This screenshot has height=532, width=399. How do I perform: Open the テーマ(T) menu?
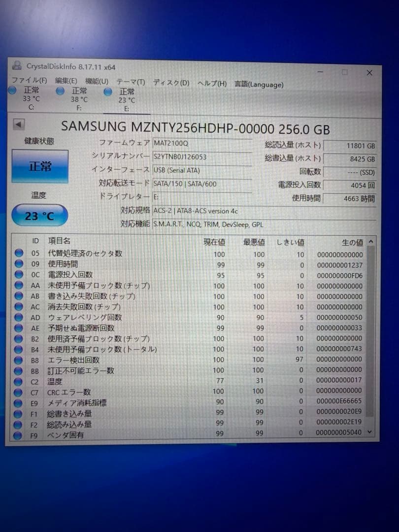pos(131,82)
